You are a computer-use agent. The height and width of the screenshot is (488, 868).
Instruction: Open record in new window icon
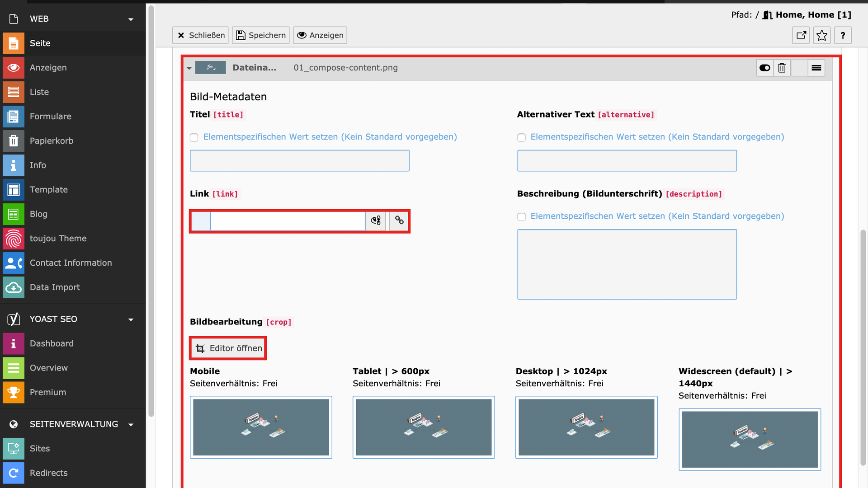pyautogui.click(x=801, y=35)
